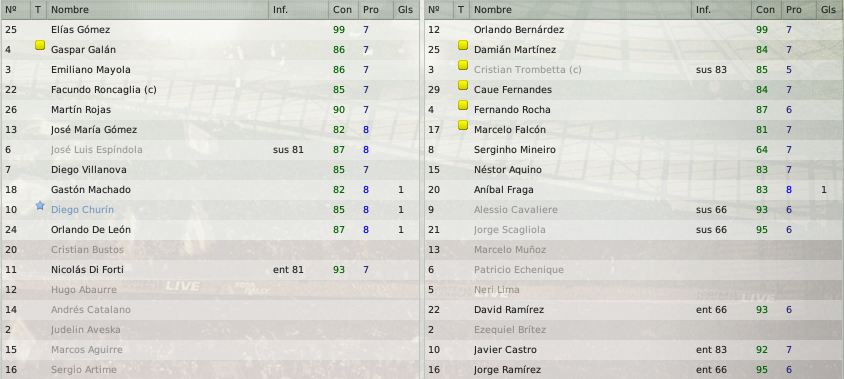This screenshot has width=844, height=379.
Task: Click Gaspar Galán's yellow card icon
Action: click(x=40, y=45)
